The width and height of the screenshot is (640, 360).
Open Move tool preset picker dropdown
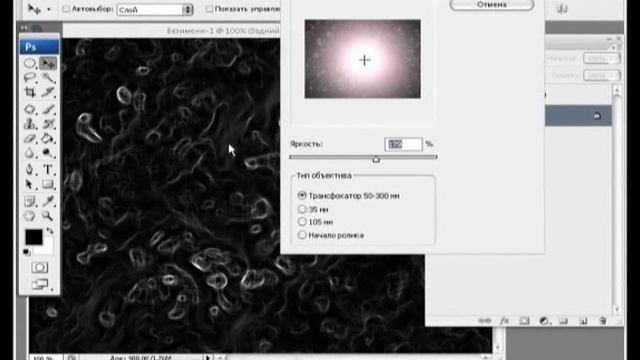tap(49, 9)
